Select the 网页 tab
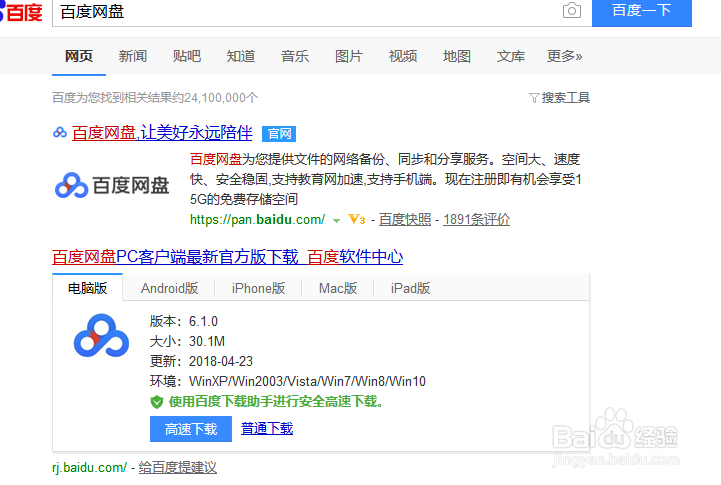The image size is (721, 485). point(79,56)
